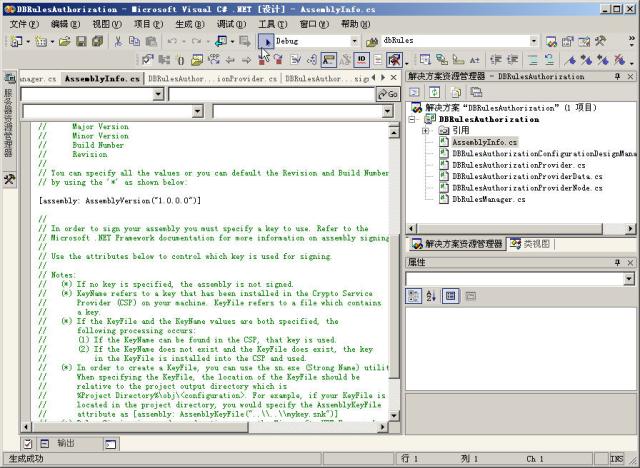Click the Comment Selection lines icon
Viewport: 640px width, 468px height.
tap(533, 60)
